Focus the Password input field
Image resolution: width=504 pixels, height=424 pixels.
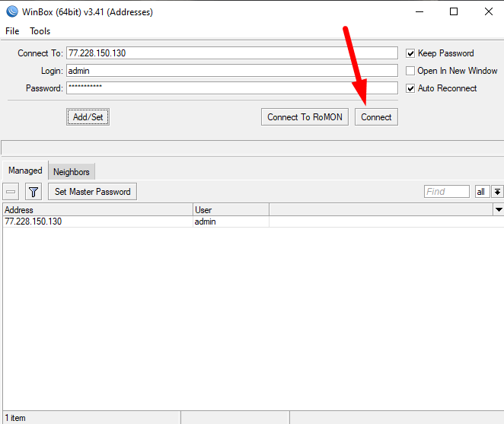232,88
